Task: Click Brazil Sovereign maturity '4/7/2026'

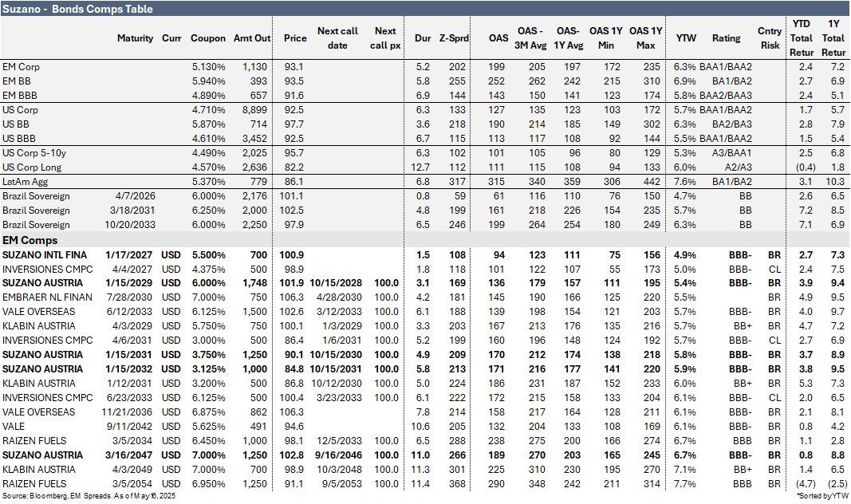Action: pos(135,196)
